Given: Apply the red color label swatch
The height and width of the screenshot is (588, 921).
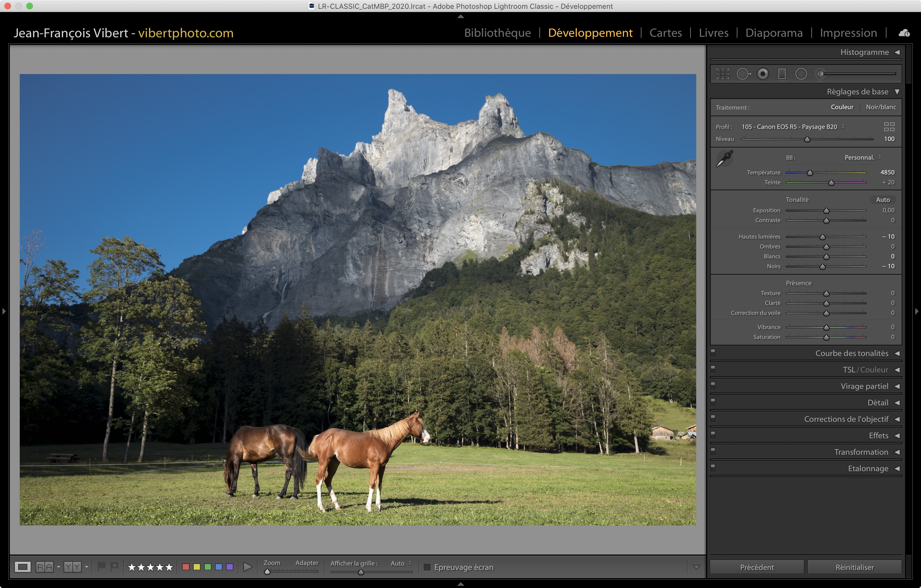Looking at the screenshot, I should point(186,567).
